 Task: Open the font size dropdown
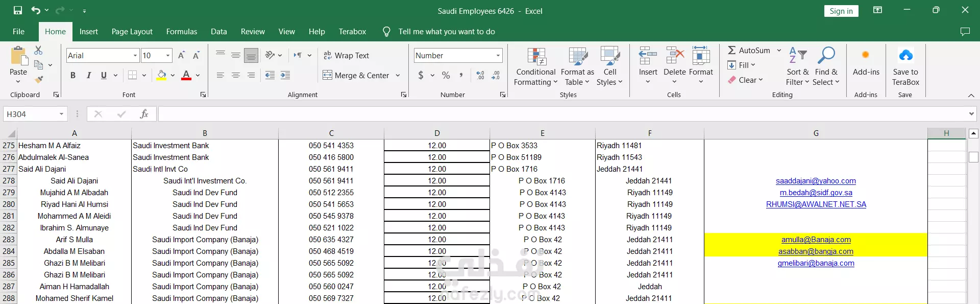(168, 55)
